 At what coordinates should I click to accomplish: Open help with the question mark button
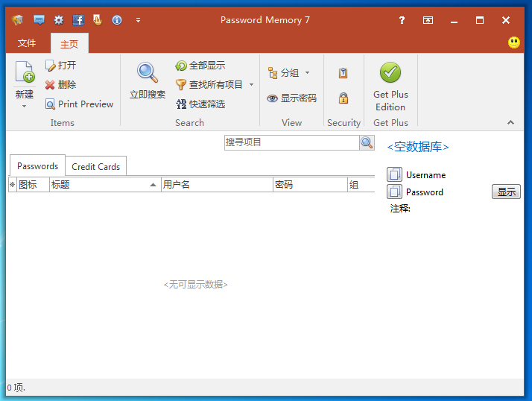[402, 20]
